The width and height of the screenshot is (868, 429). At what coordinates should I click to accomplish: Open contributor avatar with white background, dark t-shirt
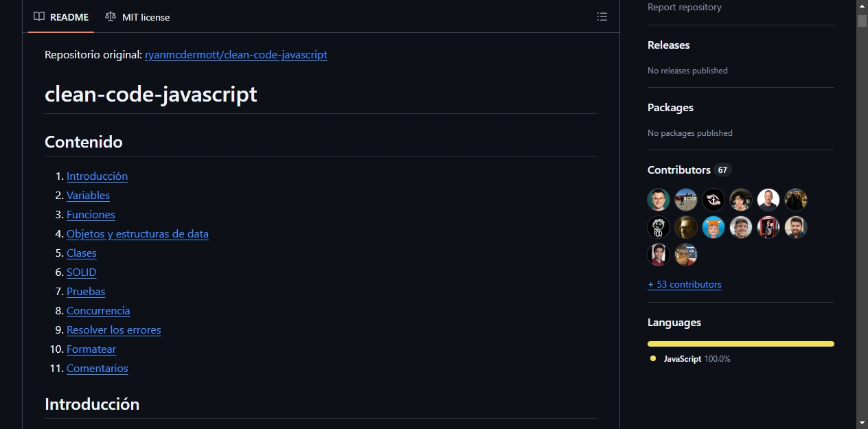768,200
